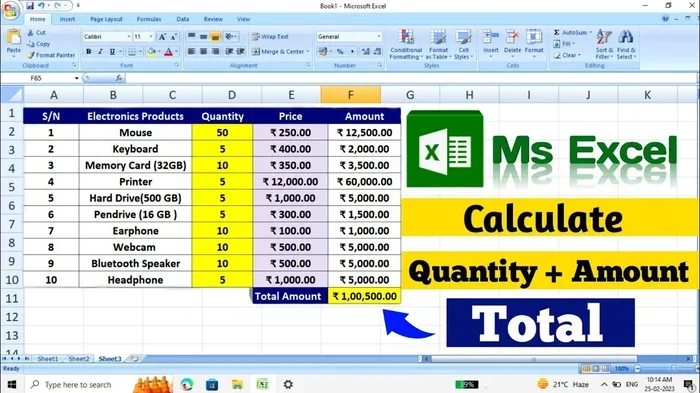Toggle italic formatting

pos(100,52)
